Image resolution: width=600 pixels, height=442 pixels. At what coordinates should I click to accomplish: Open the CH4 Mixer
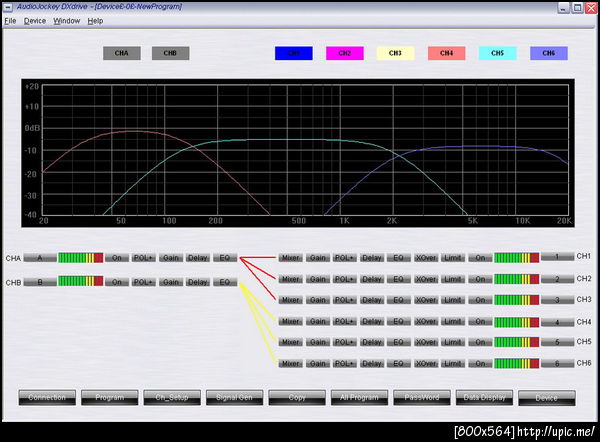point(290,321)
